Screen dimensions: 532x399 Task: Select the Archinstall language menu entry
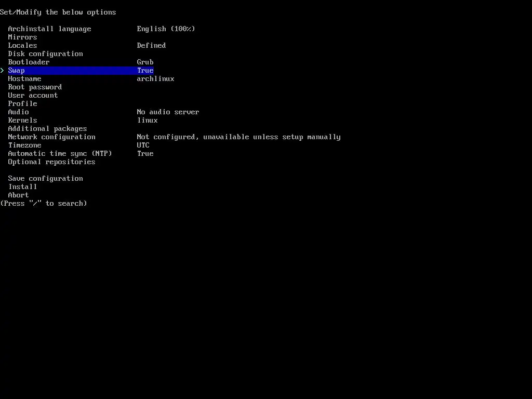(x=49, y=29)
